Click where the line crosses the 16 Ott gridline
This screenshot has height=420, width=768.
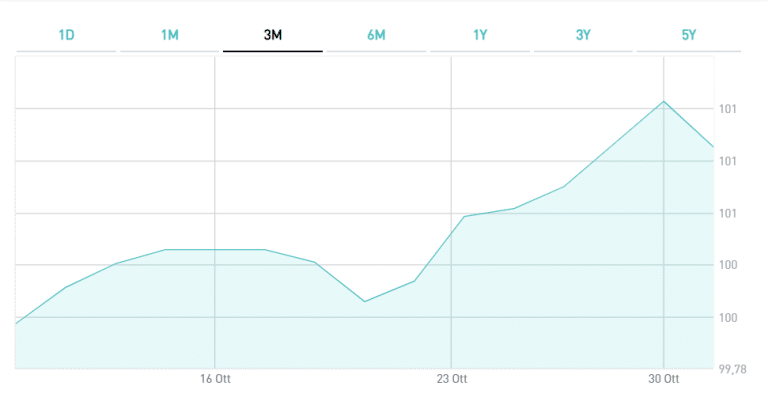(215, 249)
